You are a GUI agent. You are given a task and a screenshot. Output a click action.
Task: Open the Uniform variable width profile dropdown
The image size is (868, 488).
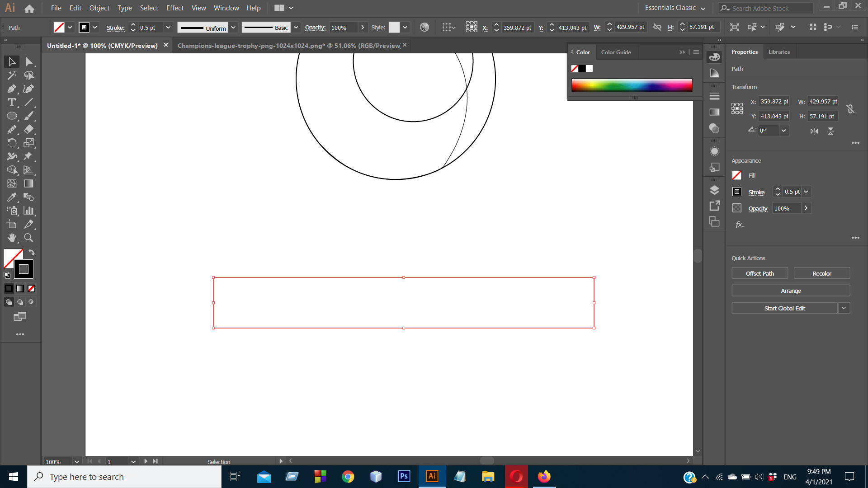233,28
